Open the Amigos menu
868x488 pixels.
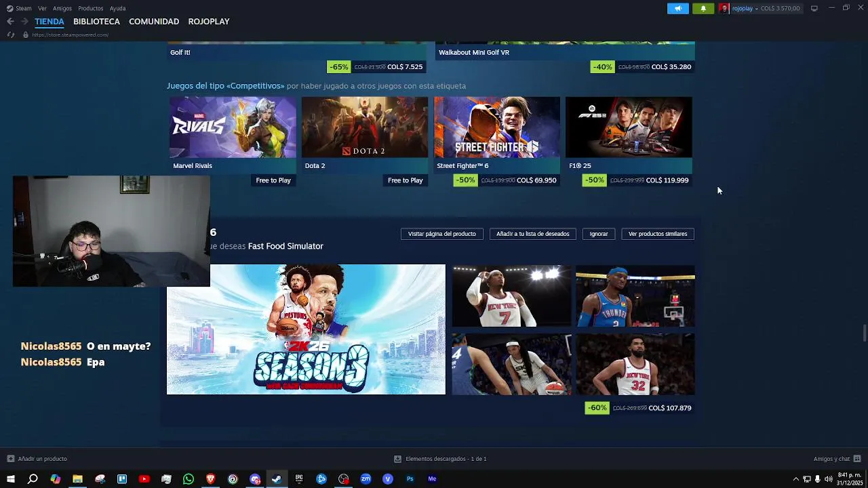tap(62, 8)
